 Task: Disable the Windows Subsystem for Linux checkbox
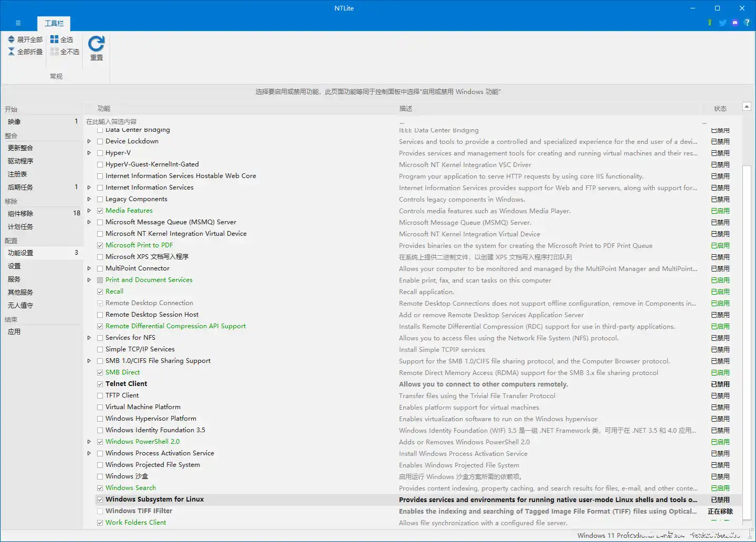coord(100,499)
